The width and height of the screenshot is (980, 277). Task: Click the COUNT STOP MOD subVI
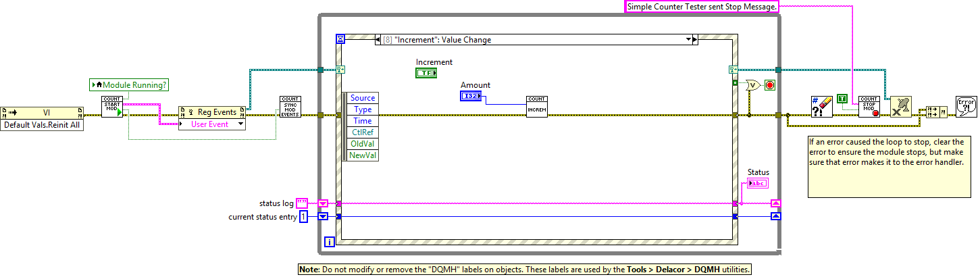tap(869, 107)
